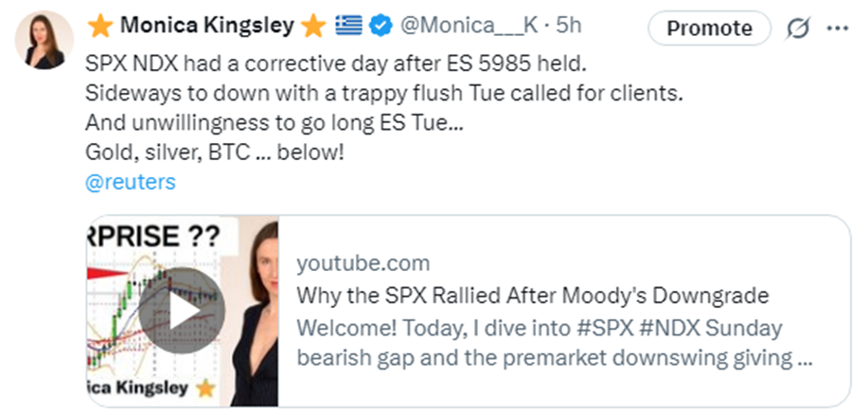Click the Kingsley name caption in thumbnail
868x414 pixels.
pos(142,389)
